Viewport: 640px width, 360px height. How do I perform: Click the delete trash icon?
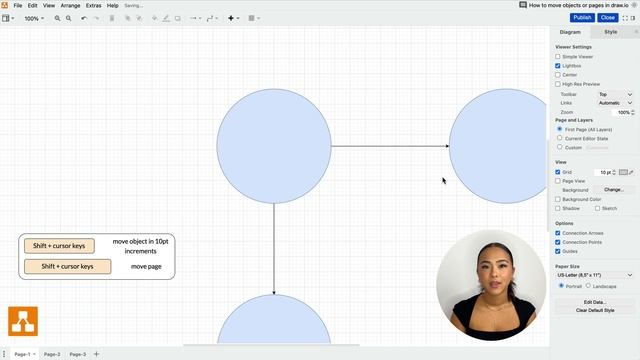coord(112,18)
